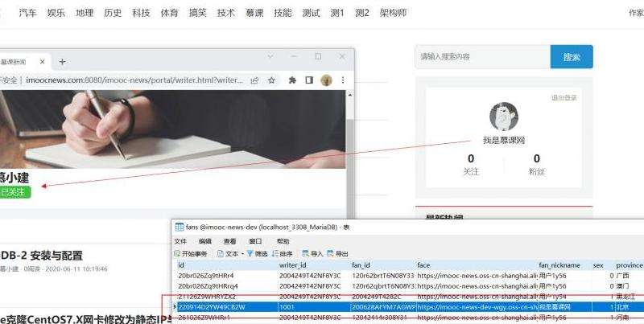Click the Chrome extensions puzzle icon

point(292,80)
